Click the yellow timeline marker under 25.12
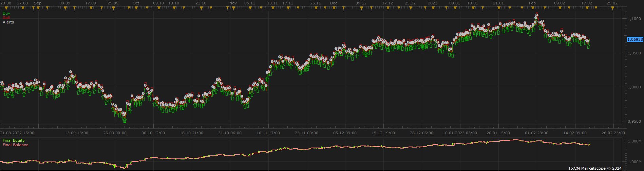Viewport: 644px width, 171px height. point(410,8)
